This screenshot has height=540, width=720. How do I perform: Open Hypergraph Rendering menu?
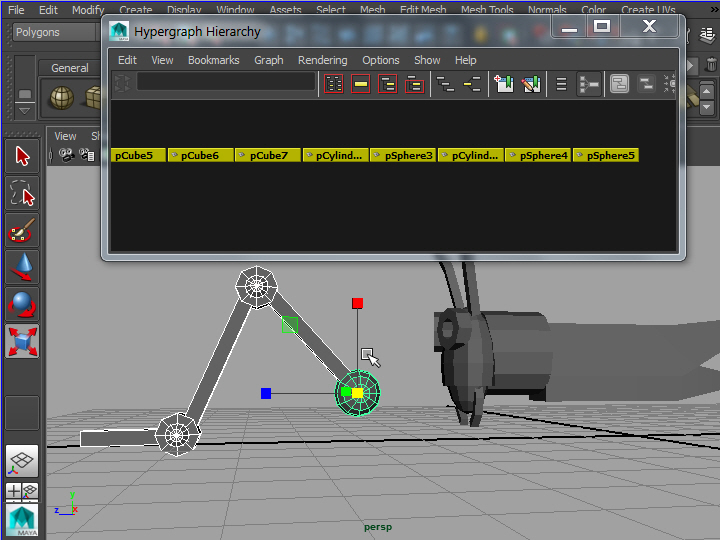(x=322, y=60)
